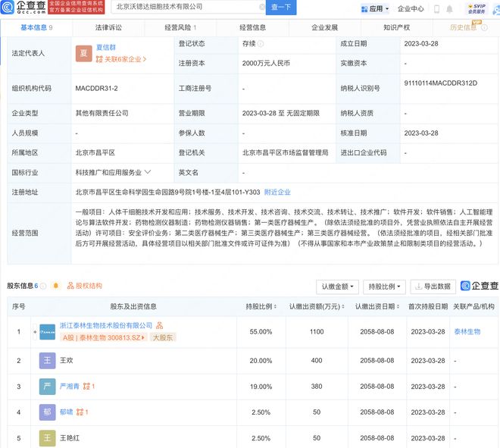Click the 应用 grid icon

point(364,9)
